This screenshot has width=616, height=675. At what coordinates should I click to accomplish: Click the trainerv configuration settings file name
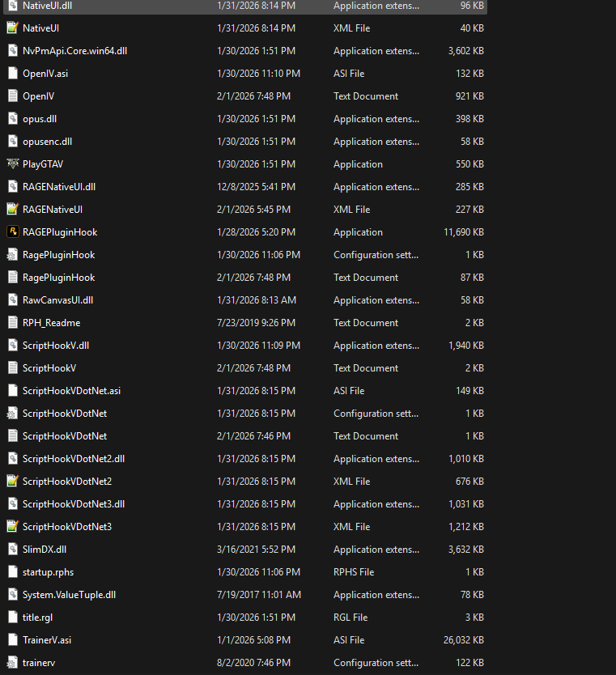point(39,663)
